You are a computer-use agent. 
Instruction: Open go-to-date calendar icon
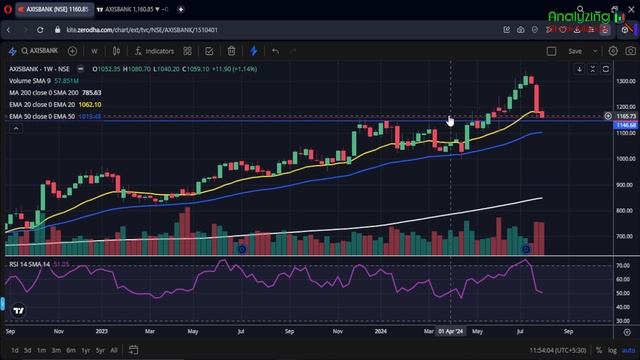[x=133, y=350]
